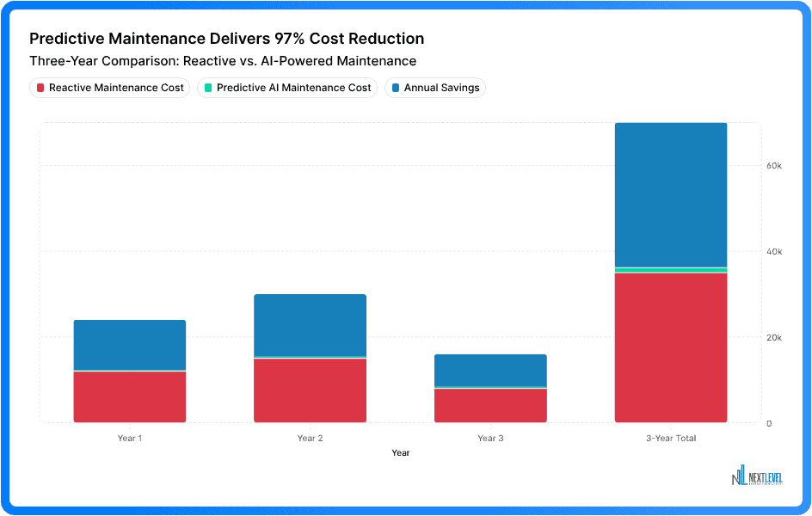Screen dimensions: 812x516
Task: Select the 3-Year Total red bar segment
Action: tap(671, 347)
